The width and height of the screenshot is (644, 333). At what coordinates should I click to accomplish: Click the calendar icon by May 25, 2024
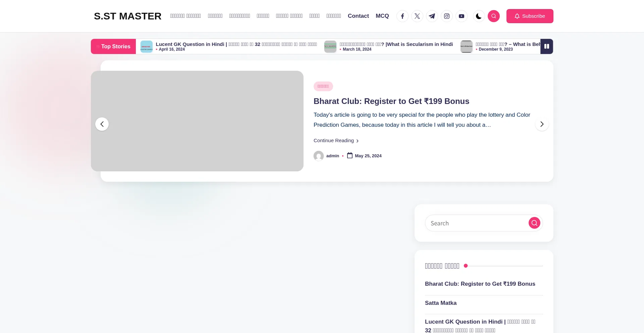(x=350, y=156)
